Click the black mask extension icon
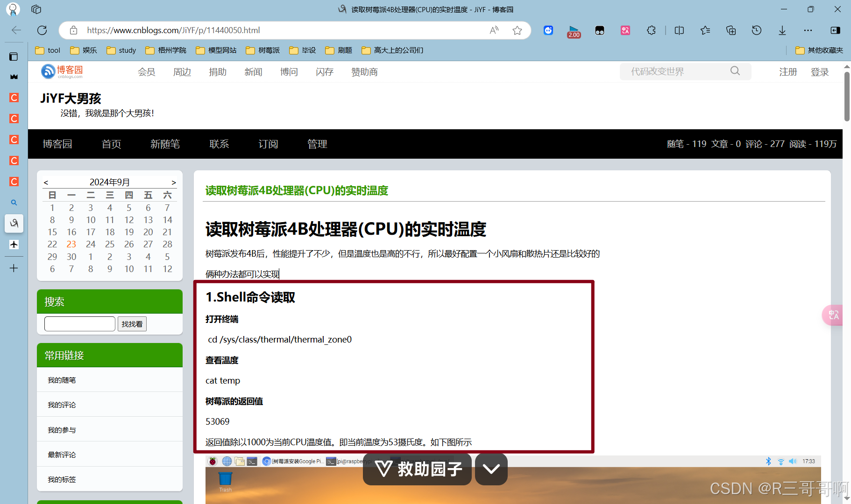The width and height of the screenshot is (851, 504). (x=600, y=30)
